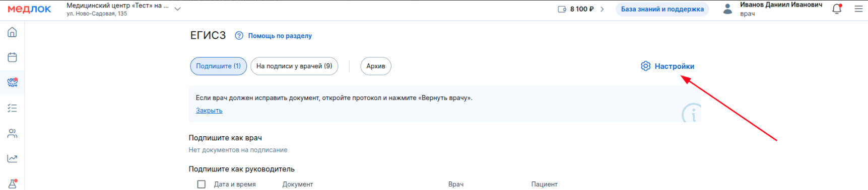The height and width of the screenshot is (190, 868).
Task: Select the Подпишите (1) tab
Action: (219, 66)
